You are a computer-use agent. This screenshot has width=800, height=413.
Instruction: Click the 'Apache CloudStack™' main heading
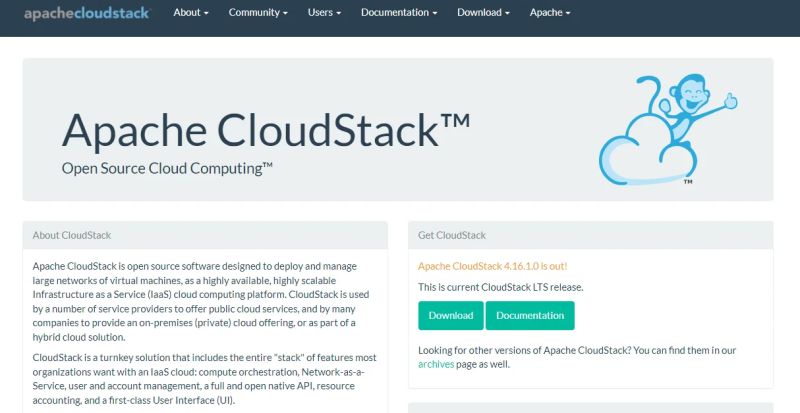(266, 130)
